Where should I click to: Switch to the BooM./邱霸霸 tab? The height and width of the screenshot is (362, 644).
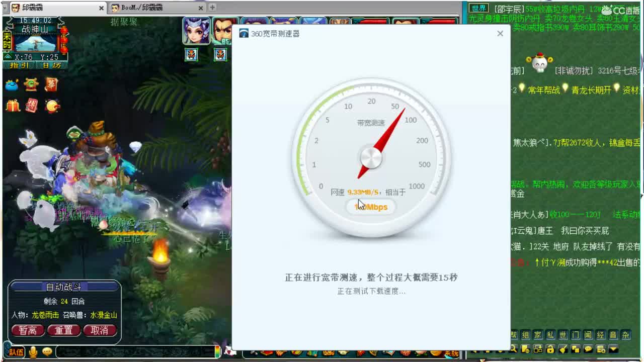point(157,8)
